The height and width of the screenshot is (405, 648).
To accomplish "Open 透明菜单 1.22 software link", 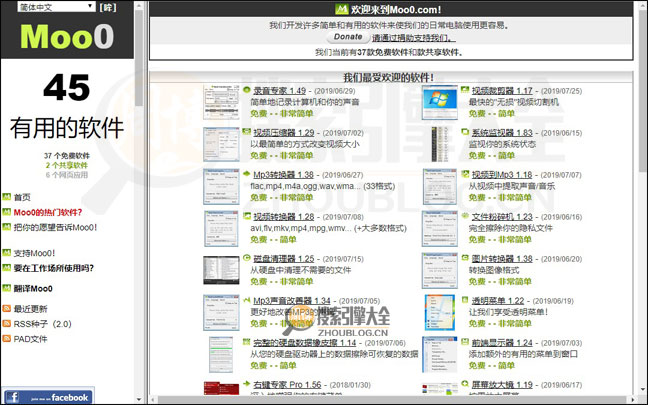I will point(498,301).
